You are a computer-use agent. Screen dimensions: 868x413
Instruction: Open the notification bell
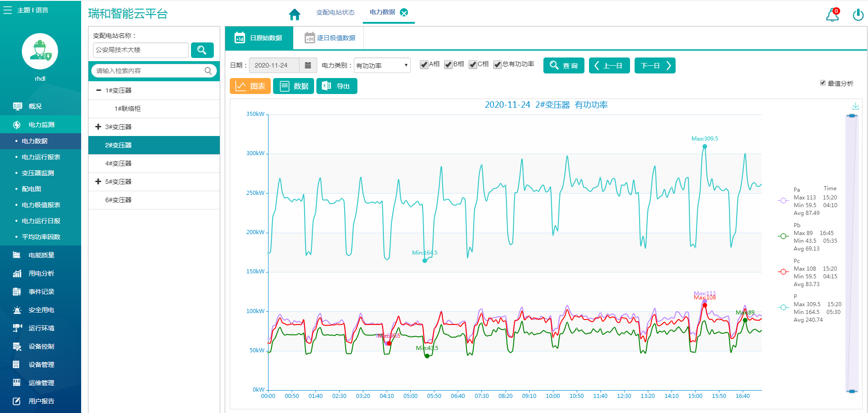click(832, 15)
